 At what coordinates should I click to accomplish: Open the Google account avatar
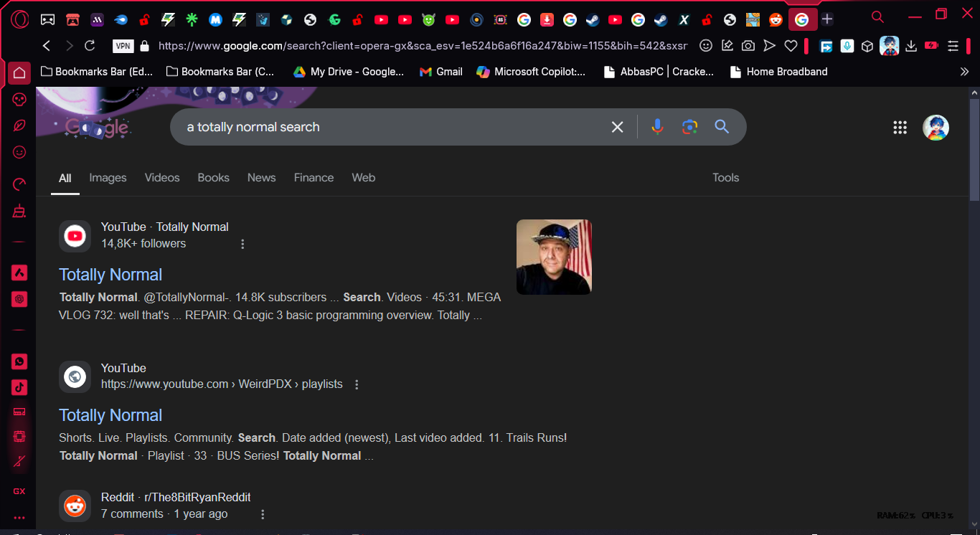coord(936,128)
